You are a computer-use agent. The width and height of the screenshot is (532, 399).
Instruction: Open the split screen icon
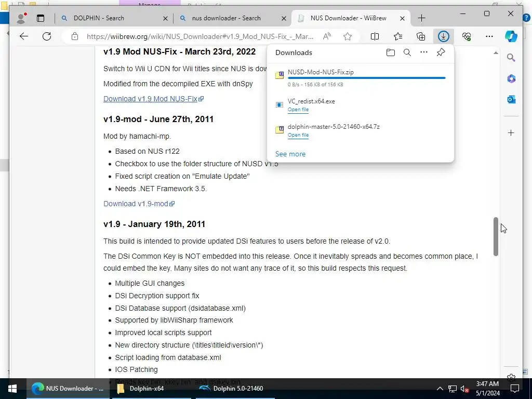point(375,36)
